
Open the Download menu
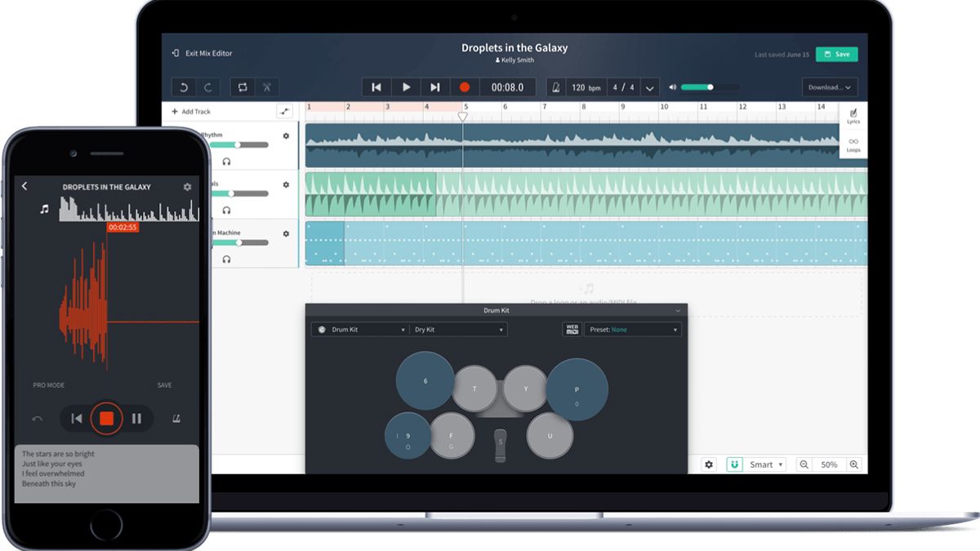tap(829, 87)
